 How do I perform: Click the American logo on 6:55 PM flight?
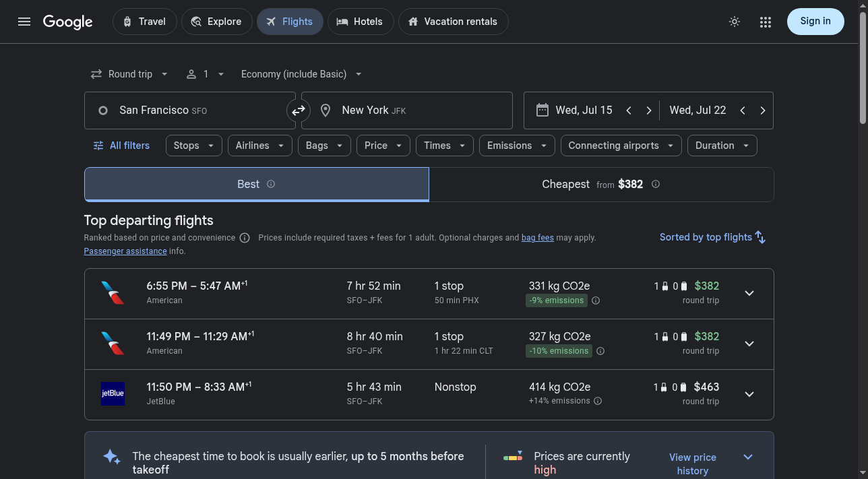[x=113, y=293]
